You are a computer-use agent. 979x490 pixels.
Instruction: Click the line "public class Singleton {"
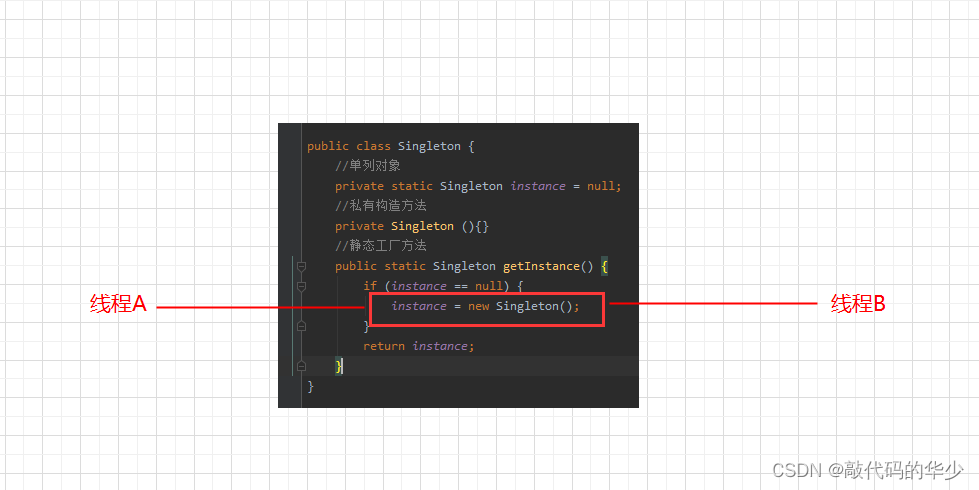click(x=391, y=146)
